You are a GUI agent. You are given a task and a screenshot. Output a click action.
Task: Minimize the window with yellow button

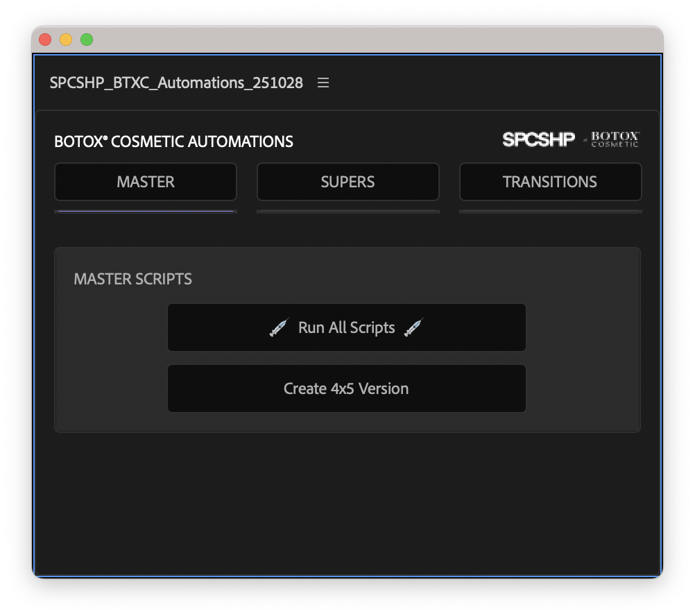tap(66, 40)
